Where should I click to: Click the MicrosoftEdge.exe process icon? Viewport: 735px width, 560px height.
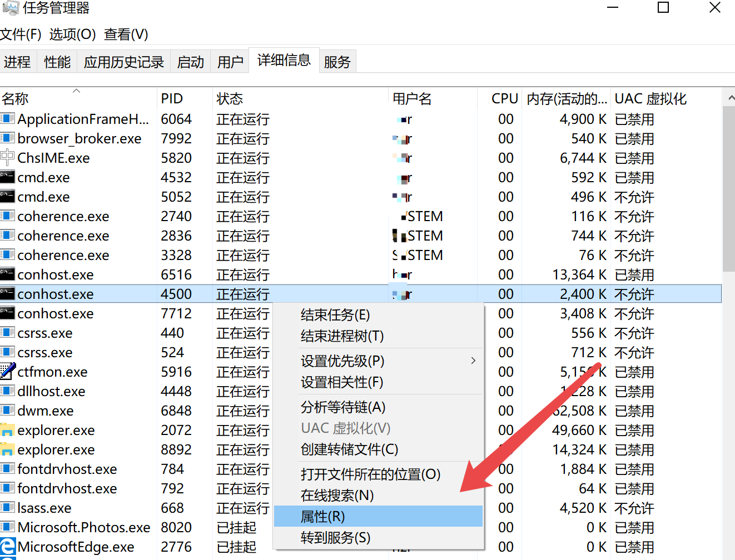[x=8, y=547]
